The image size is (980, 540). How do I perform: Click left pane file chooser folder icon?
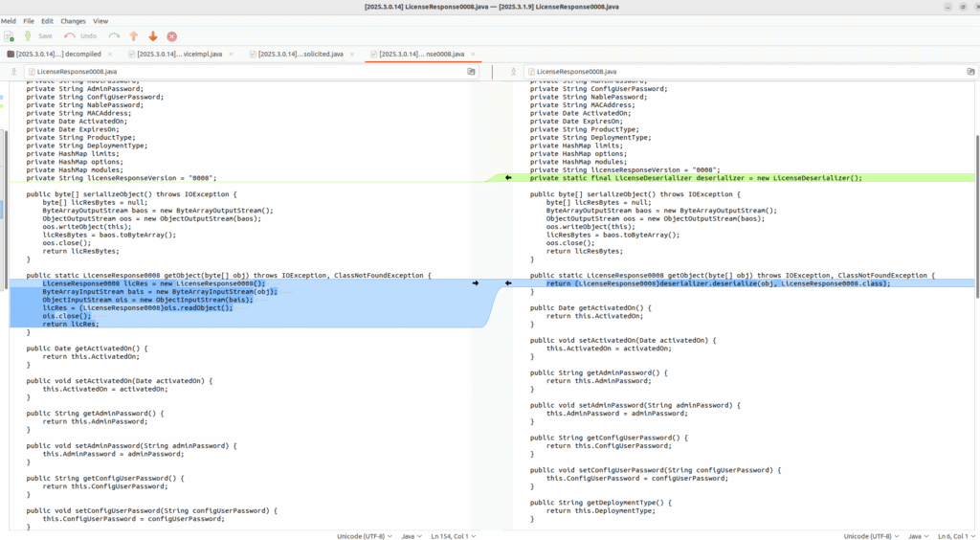472,72
